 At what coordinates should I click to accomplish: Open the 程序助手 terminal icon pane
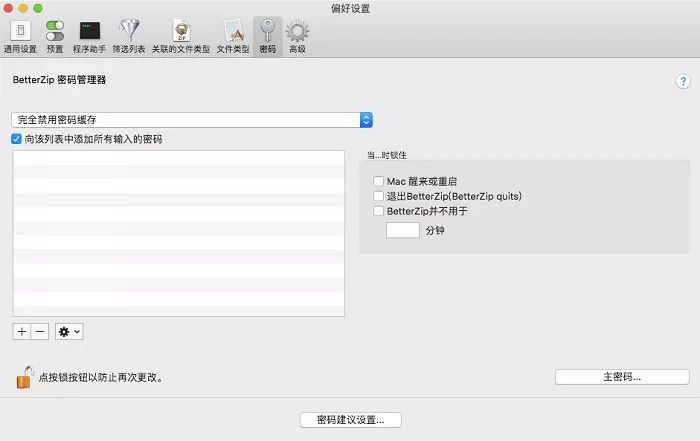89,37
